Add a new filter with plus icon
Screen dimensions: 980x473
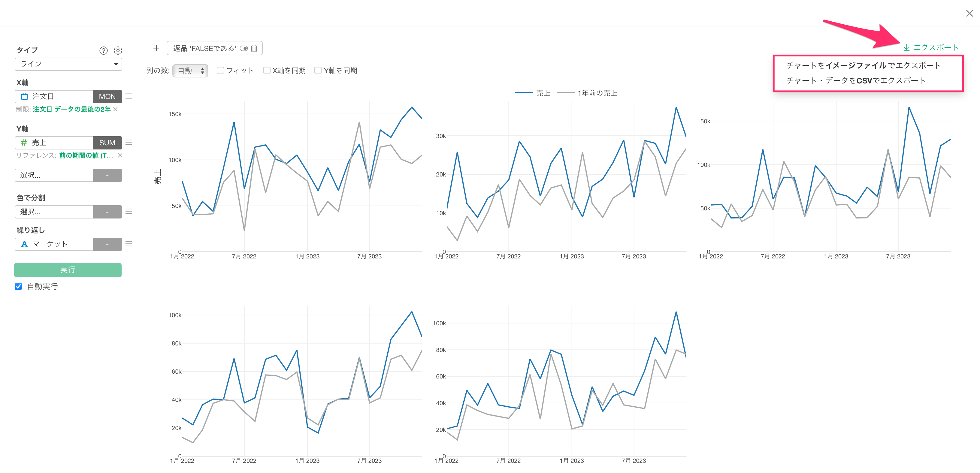(x=156, y=48)
